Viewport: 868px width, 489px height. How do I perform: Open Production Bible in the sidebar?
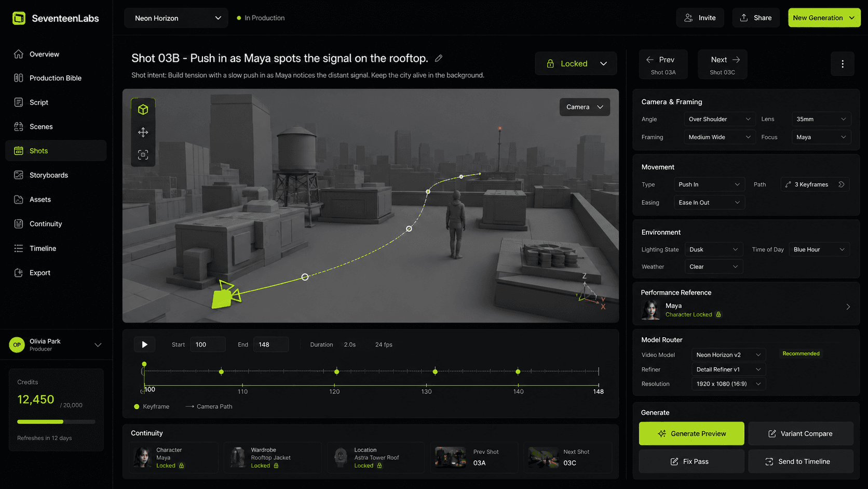(56, 78)
